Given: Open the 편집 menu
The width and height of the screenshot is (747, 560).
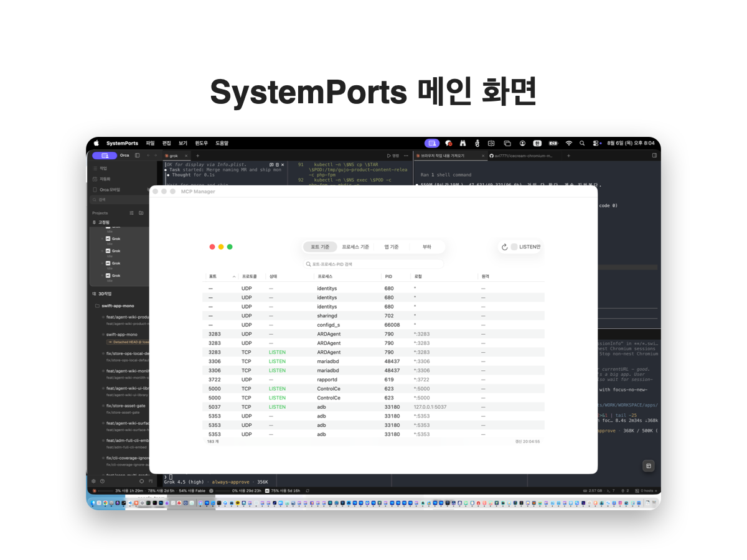Looking at the screenshot, I should 167,143.
